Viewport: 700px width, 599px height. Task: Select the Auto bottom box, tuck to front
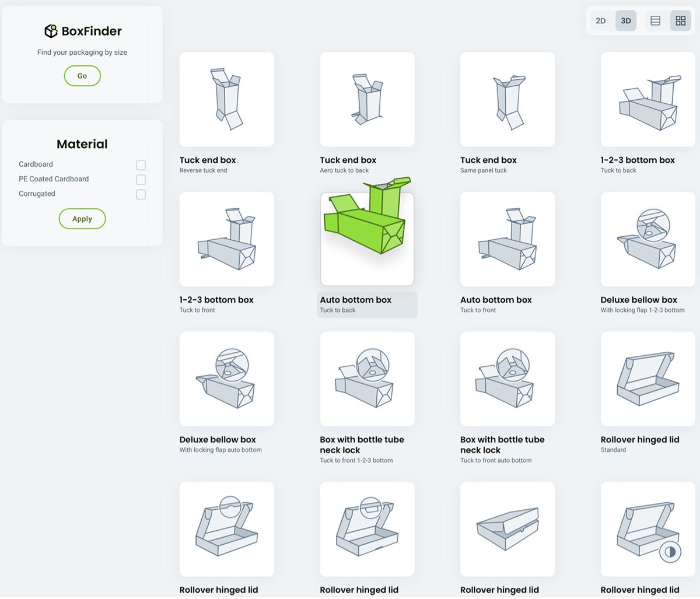click(x=507, y=239)
